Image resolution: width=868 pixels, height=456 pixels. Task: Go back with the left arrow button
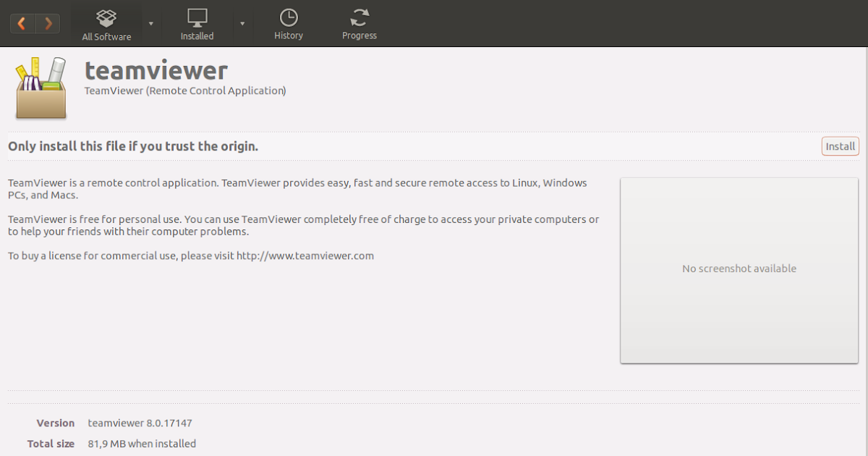[x=22, y=23]
